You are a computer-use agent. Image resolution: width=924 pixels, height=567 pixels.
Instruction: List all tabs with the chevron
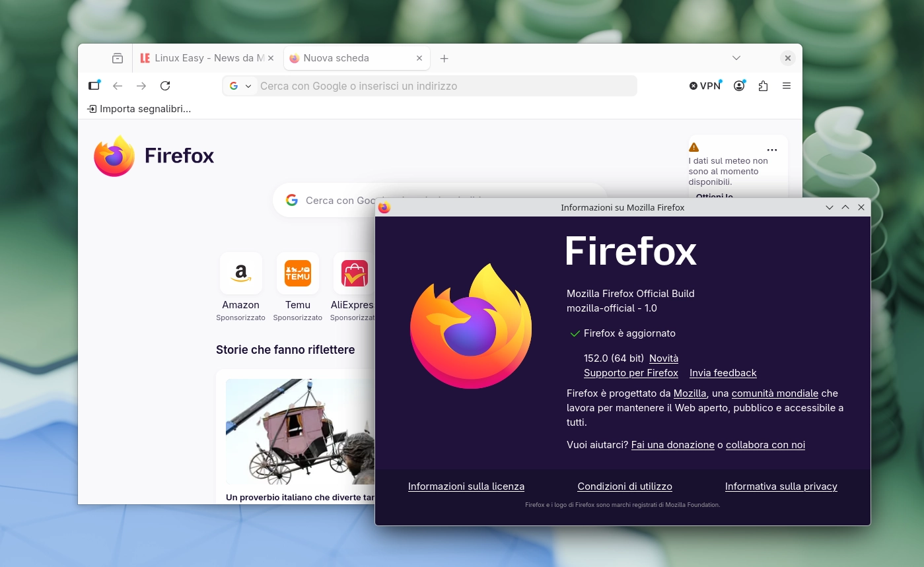pos(736,58)
